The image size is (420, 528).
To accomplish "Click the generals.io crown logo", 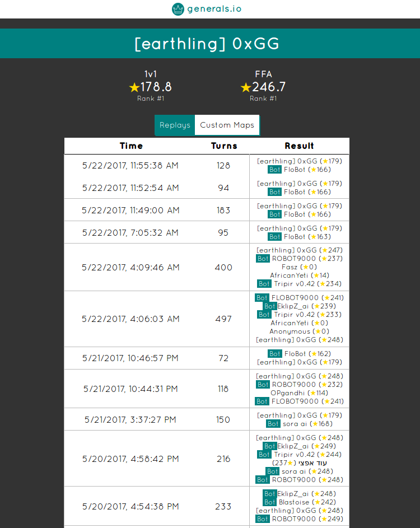I will tap(178, 9).
